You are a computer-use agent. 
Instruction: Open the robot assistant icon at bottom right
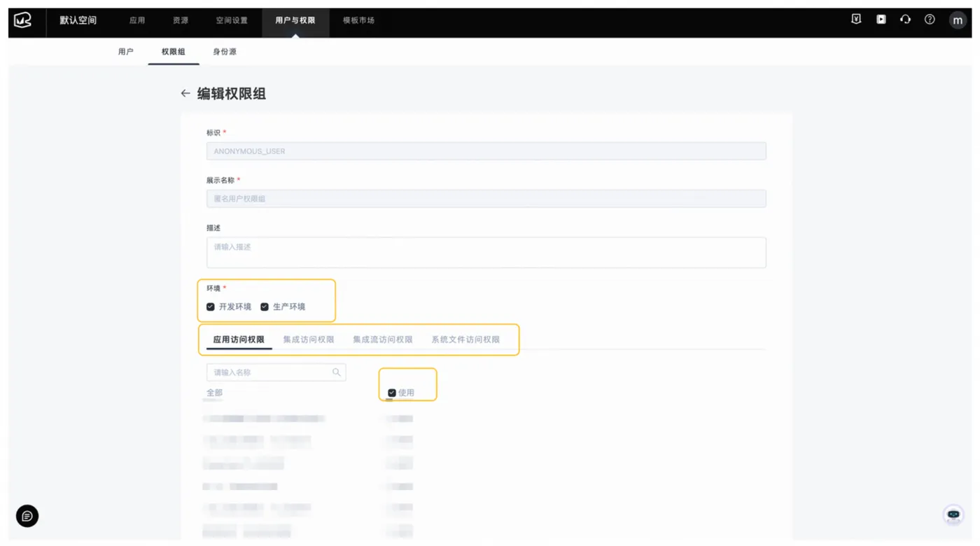pos(953,515)
